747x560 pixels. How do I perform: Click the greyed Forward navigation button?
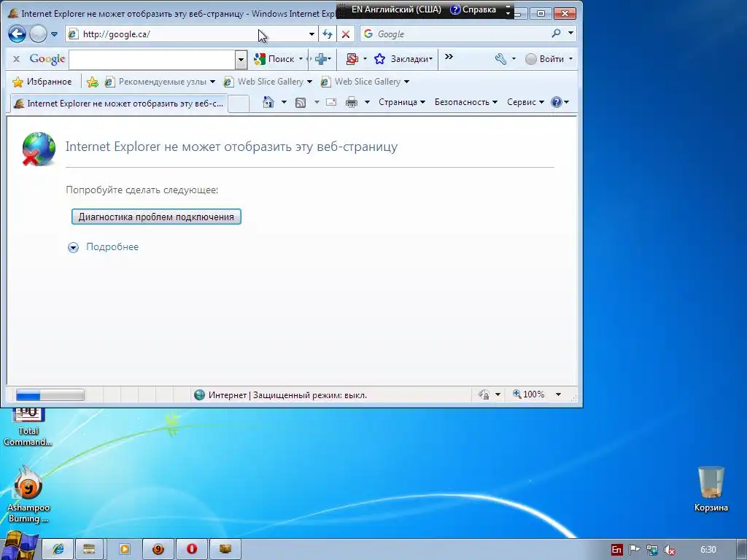click(38, 34)
